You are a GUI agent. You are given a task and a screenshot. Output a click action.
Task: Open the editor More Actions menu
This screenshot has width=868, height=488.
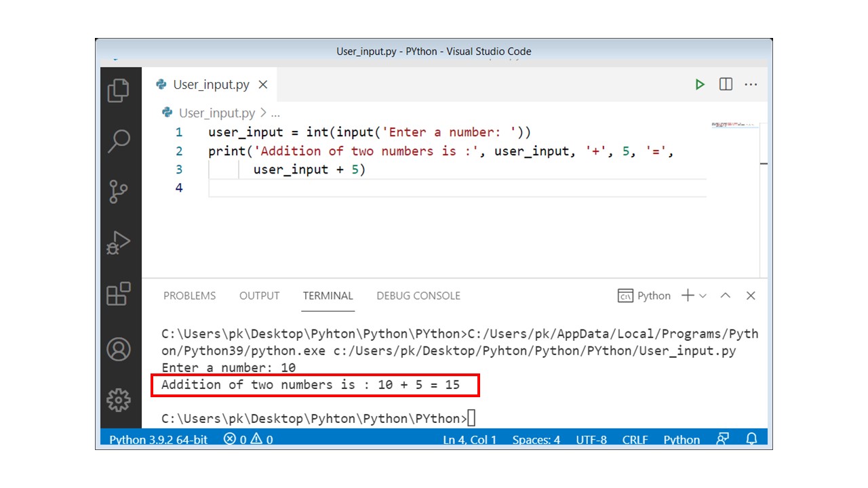pyautogui.click(x=751, y=85)
